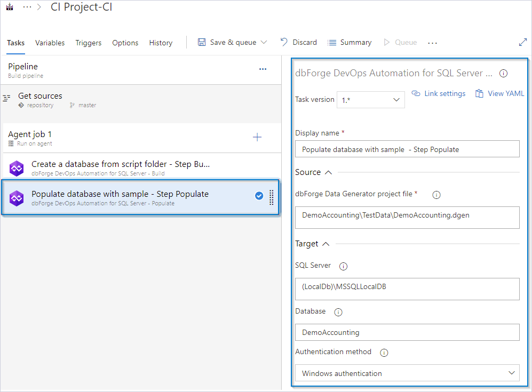Click the Populate task checkmark badge

(259, 196)
